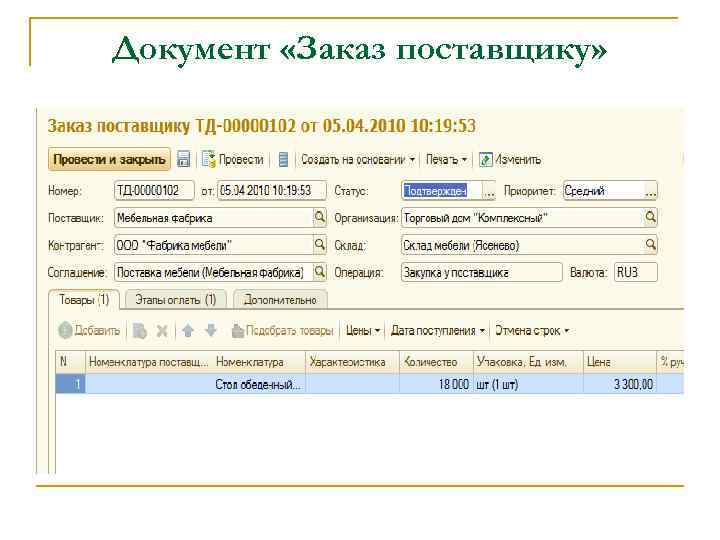Open the Печать dropdown menu
Screen dimensions: 720x540
[x=446, y=159]
